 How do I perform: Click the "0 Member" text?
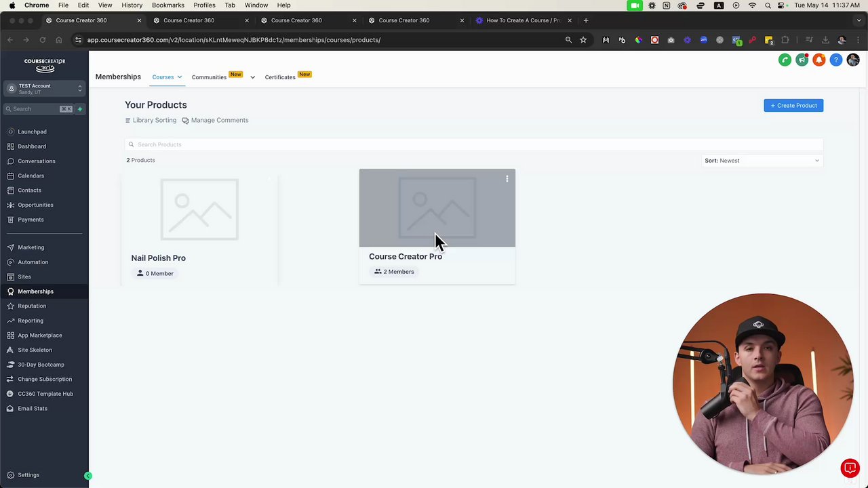159,274
